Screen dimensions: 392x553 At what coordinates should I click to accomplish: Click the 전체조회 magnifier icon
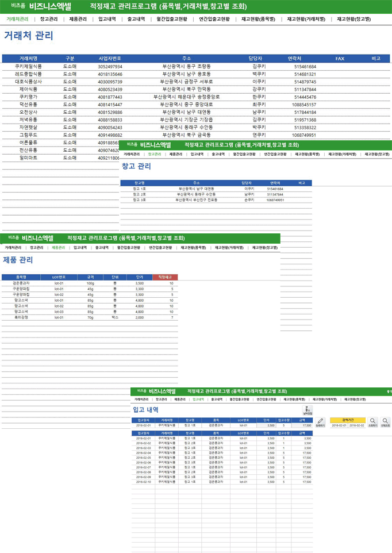385,422
